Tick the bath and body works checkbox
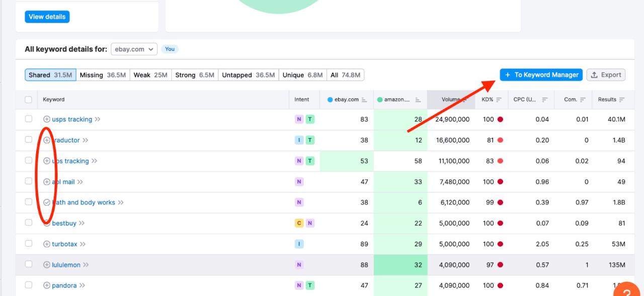This screenshot has height=296, width=644. (29, 201)
